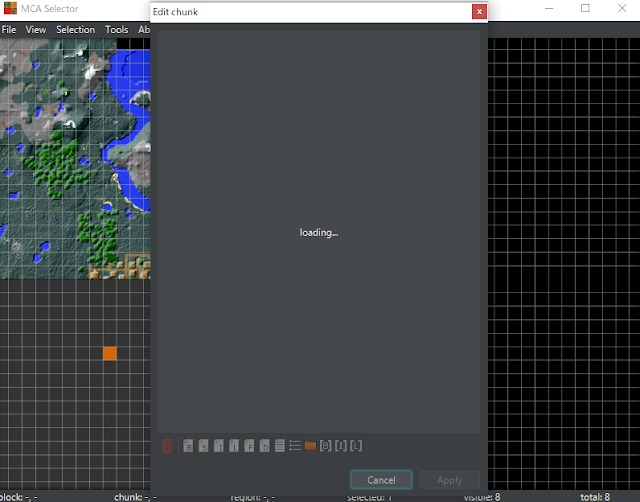Add a Float tag (F icon)

249,446
